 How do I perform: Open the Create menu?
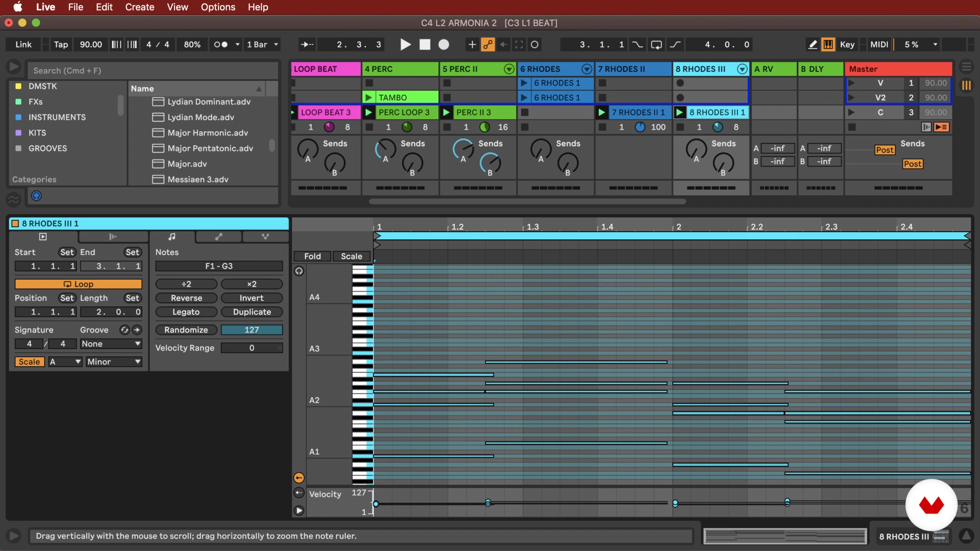click(x=140, y=7)
